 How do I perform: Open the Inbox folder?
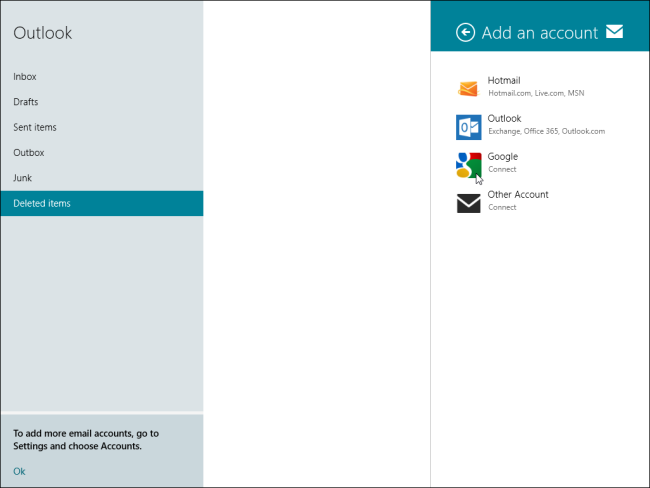click(102, 77)
